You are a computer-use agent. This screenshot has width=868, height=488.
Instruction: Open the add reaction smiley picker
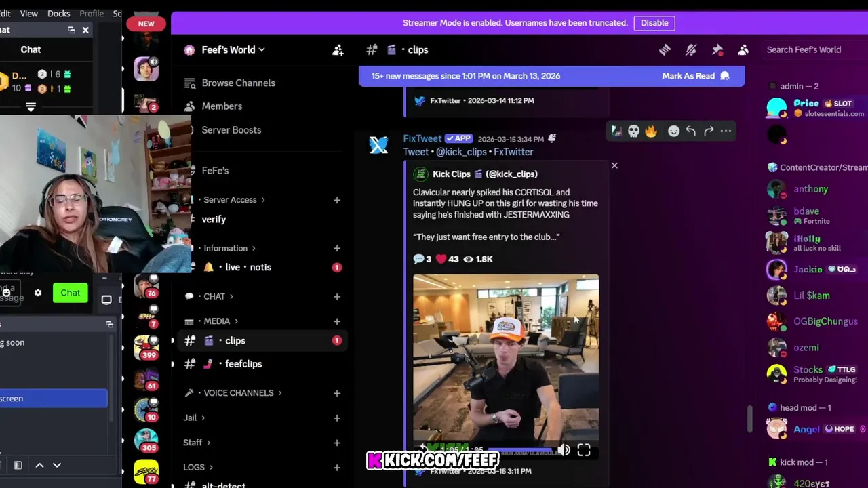[673, 131]
